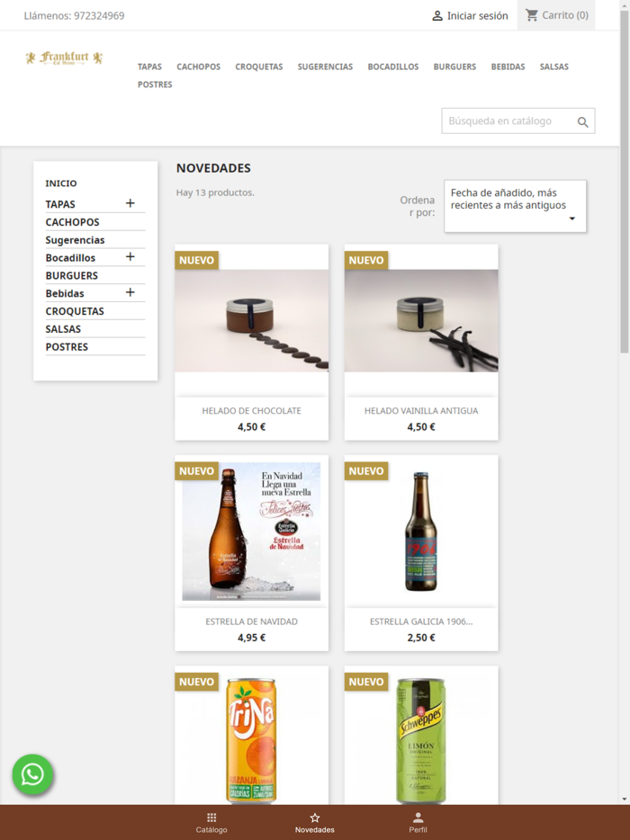
Task: Click the user icon beside Iniciar sesión
Action: (437, 15)
